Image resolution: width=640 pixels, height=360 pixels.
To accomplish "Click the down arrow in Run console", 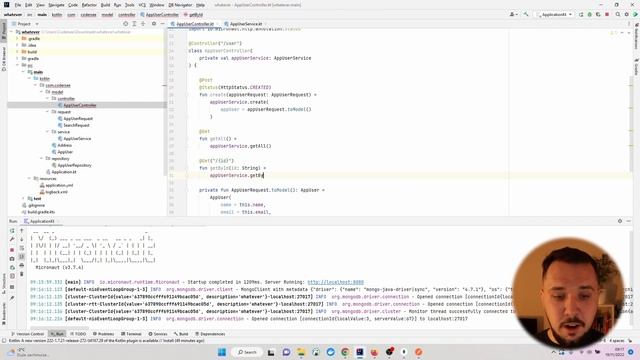I will 22,239.
